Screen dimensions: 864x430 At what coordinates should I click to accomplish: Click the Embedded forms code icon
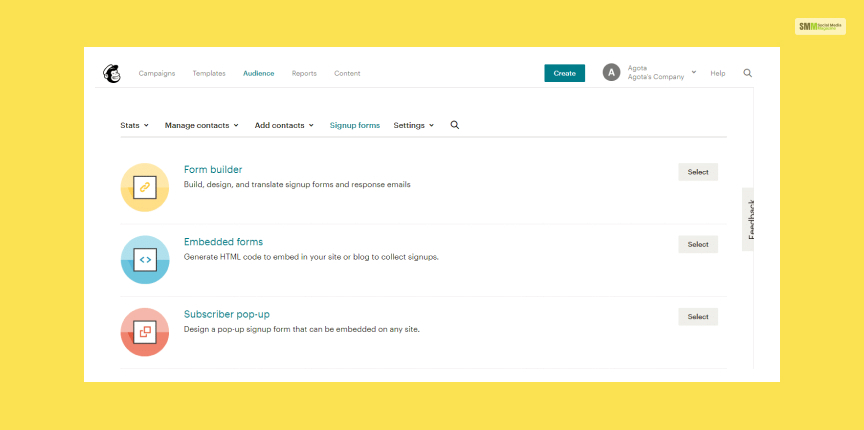[144, 260]
